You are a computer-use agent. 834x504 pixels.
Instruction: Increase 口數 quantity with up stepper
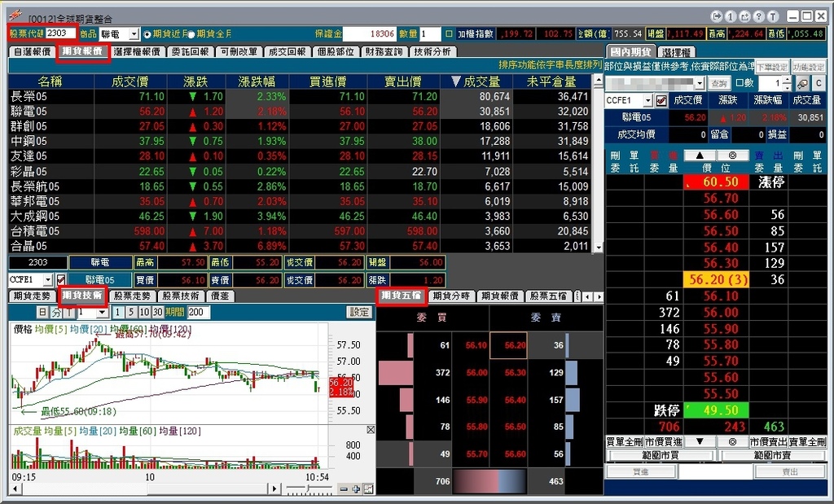pyautogui.click(x=787, y=81)
